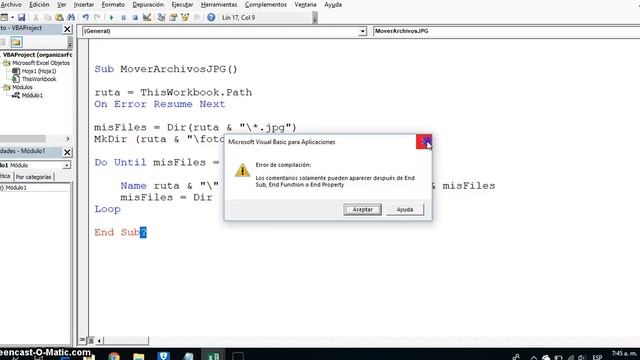This screenshot has width=640, height=360.
Task: Click Full Module View button at code bottom
Action: point(91,340)
